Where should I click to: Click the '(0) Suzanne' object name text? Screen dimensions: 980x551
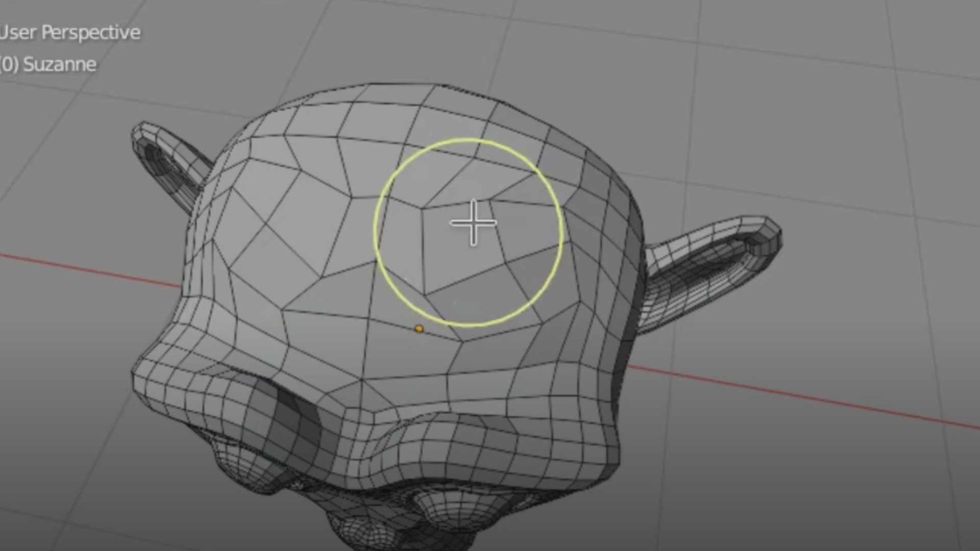click(x=48, y=65)
